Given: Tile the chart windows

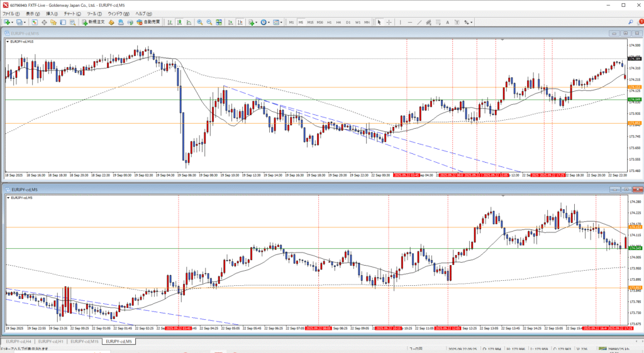Looking at the screenshot, I should [x=219, y=22].
